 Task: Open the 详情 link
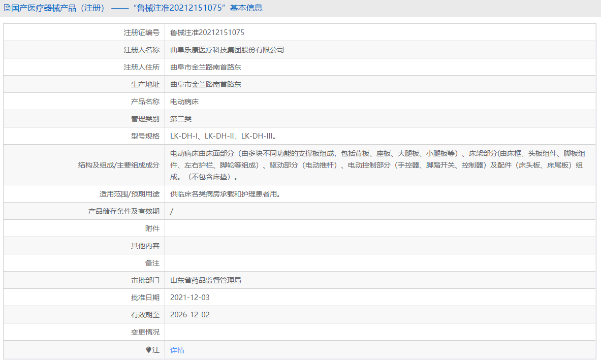(176, 350)
